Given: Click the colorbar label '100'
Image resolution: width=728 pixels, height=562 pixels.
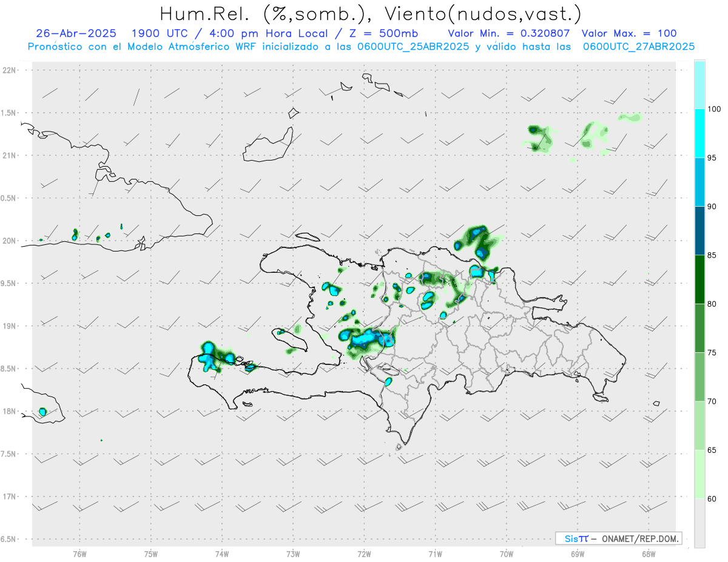Looking at the screenshot, I should (x=715, y=109).
